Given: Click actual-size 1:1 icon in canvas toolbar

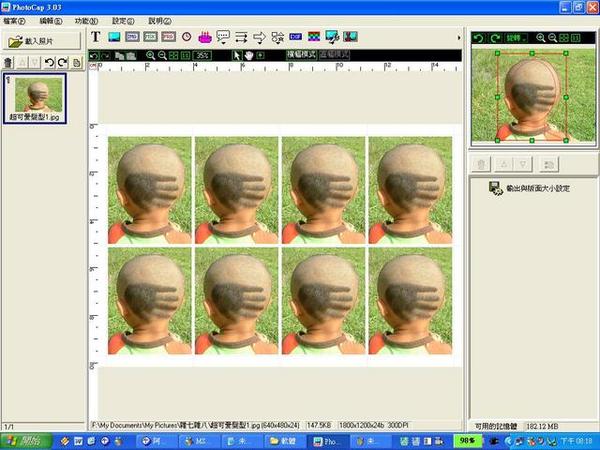Looking at the screenshot, I should click(x=185, y=56).
